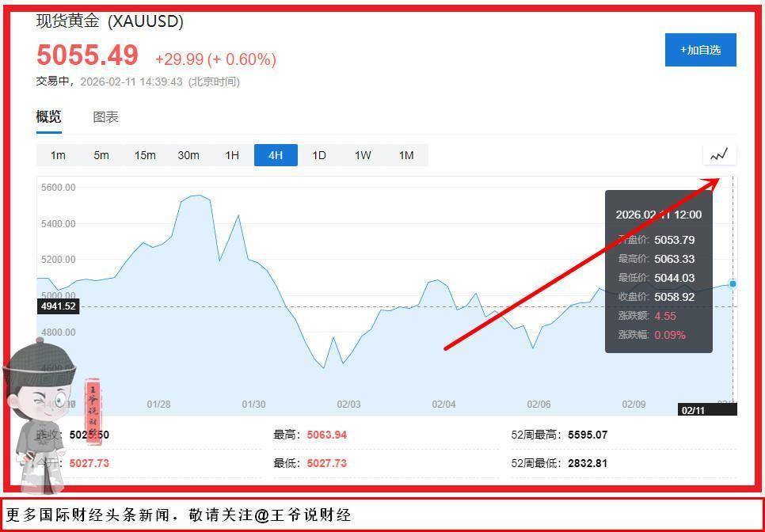Open the 图表 tab
This screenshot has height=532, width=765.
(106, 117)
